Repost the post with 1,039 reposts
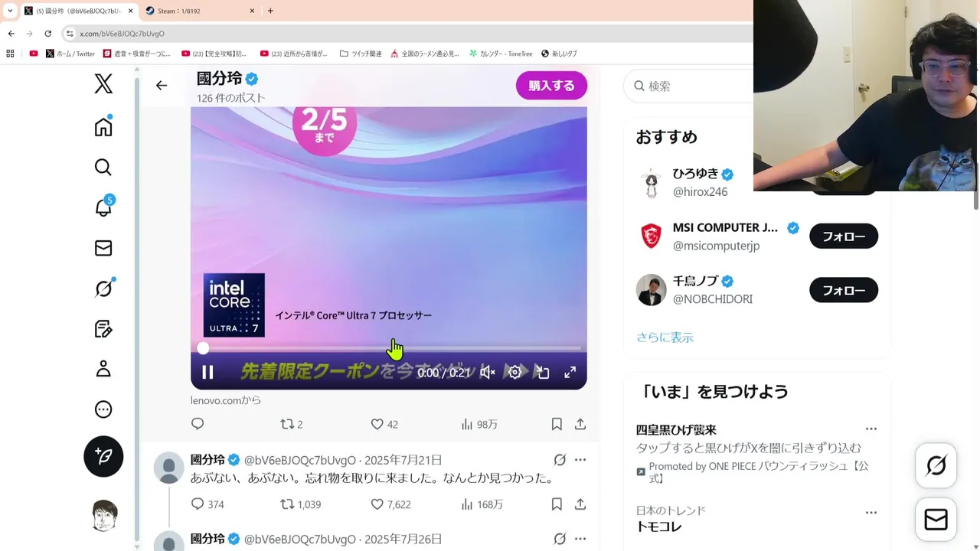Image resolution: width=980 pixels, height=551 pixels. (300, 504)
